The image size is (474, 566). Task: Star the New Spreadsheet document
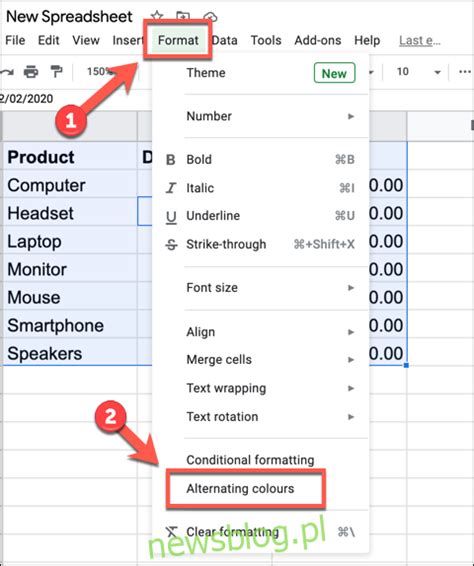(157, 16)
